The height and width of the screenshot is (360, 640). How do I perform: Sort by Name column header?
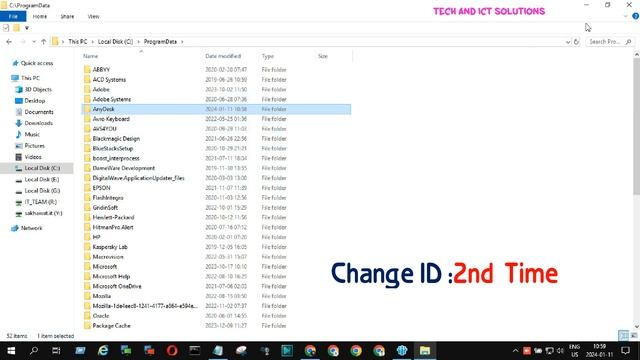[91, 56]
